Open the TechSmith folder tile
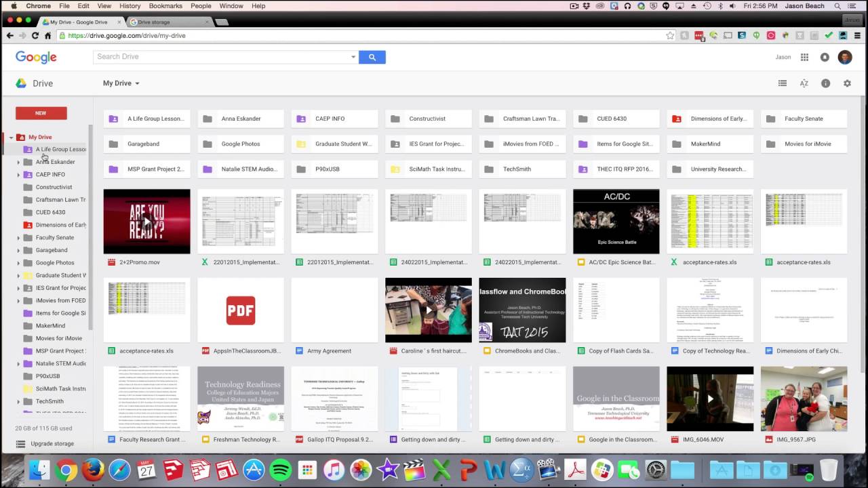868x488 pixels. [521, 169]
